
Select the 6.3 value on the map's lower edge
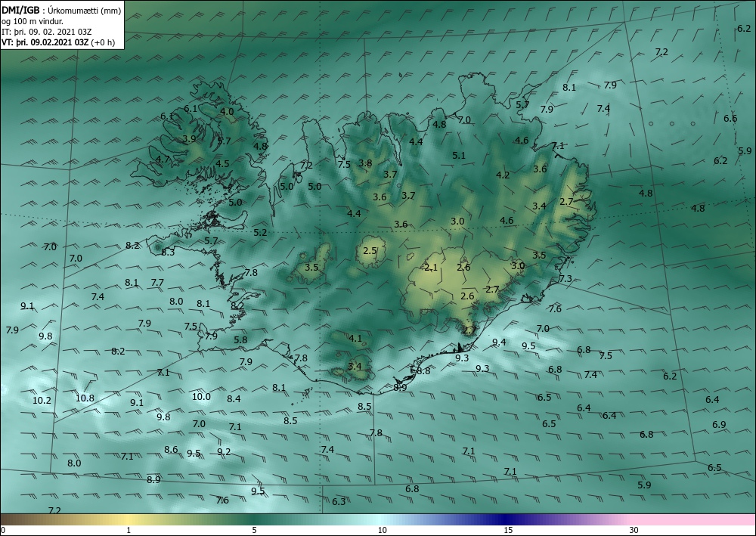(339, 502)
